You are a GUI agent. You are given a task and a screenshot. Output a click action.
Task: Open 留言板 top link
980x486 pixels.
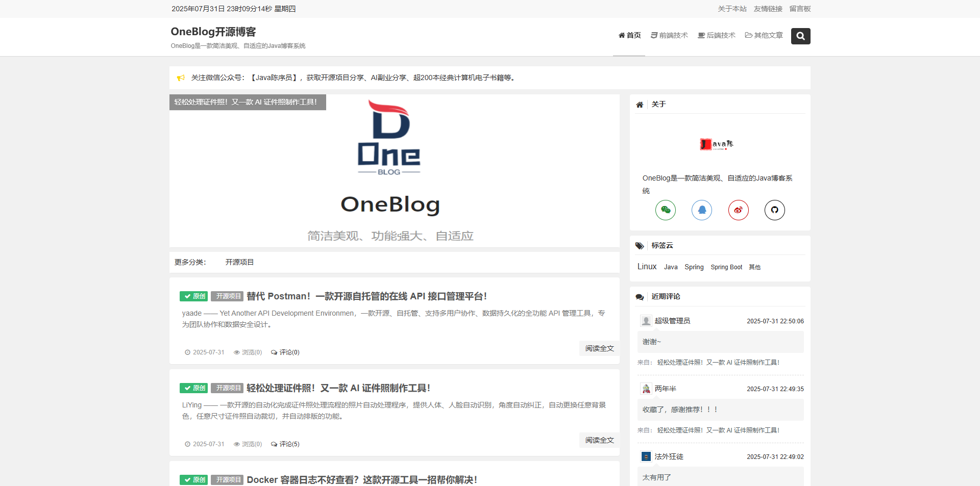click(x=800, y=9)
